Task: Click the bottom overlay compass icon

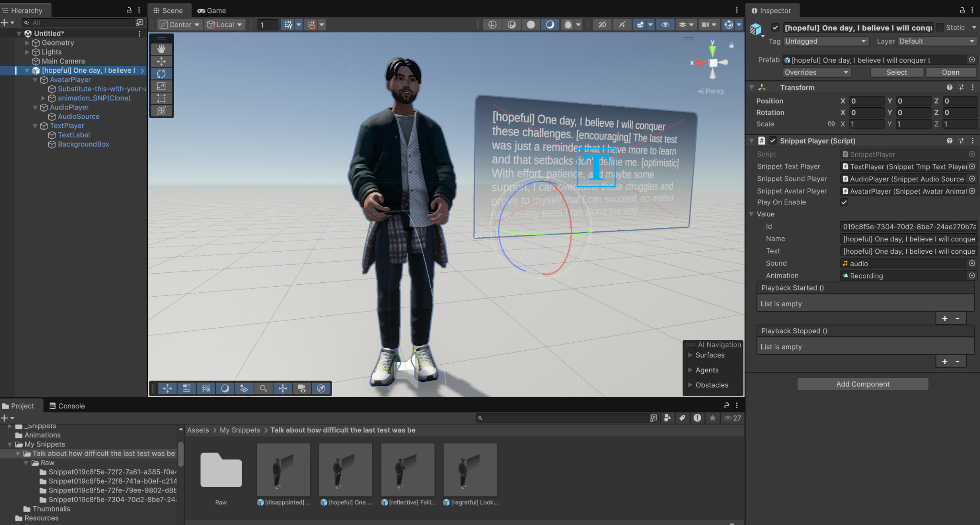Action: point(321,389)
